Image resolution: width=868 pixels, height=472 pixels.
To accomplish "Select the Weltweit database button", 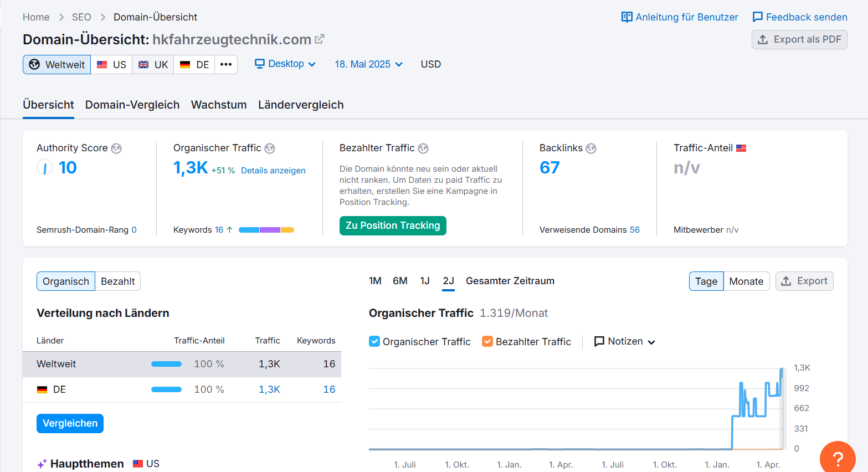I will coord(57,64).
